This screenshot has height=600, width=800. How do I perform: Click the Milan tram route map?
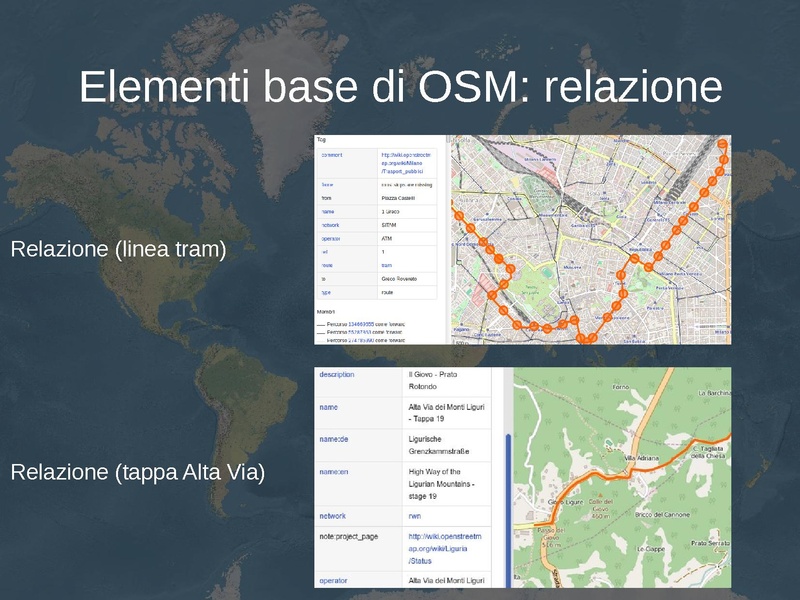[x=590, y=240]
